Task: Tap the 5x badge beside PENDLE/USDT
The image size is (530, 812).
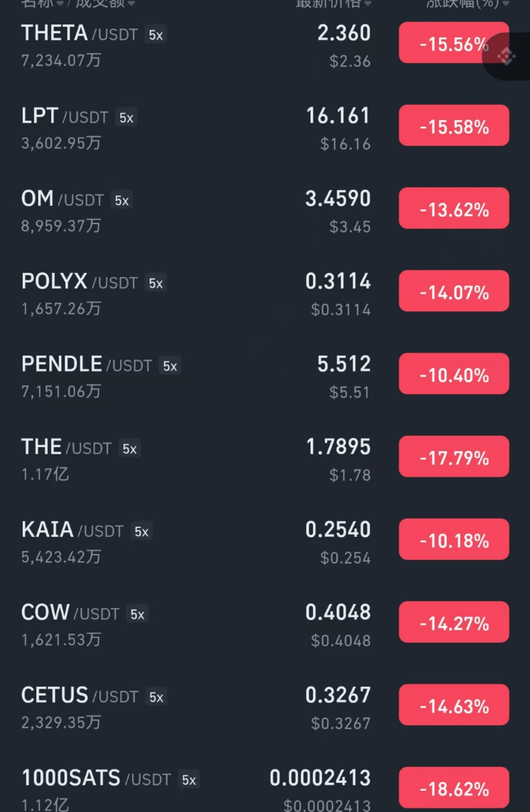Action: [170, 366]
